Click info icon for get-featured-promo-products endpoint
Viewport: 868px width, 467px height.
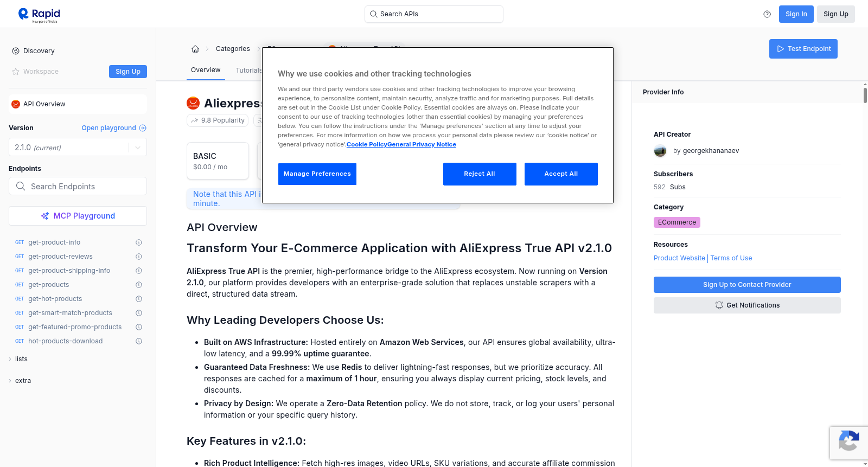(x=139, y=327)
